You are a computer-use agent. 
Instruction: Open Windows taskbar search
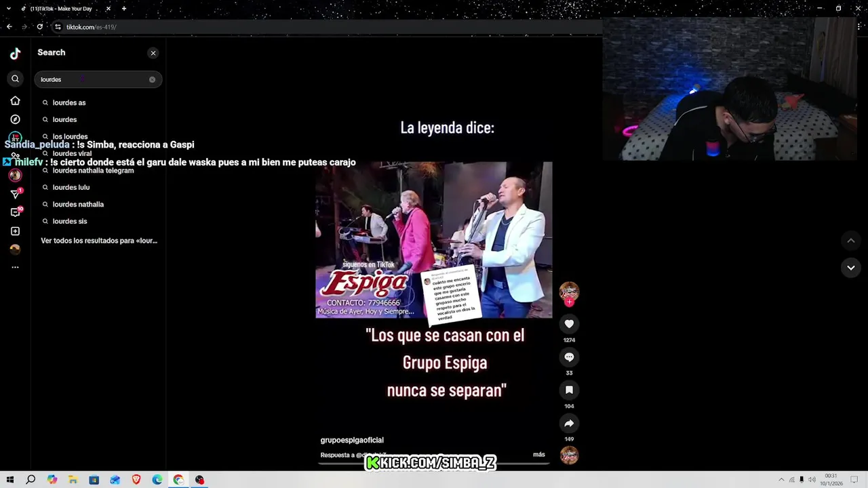[x=31, y=480]
